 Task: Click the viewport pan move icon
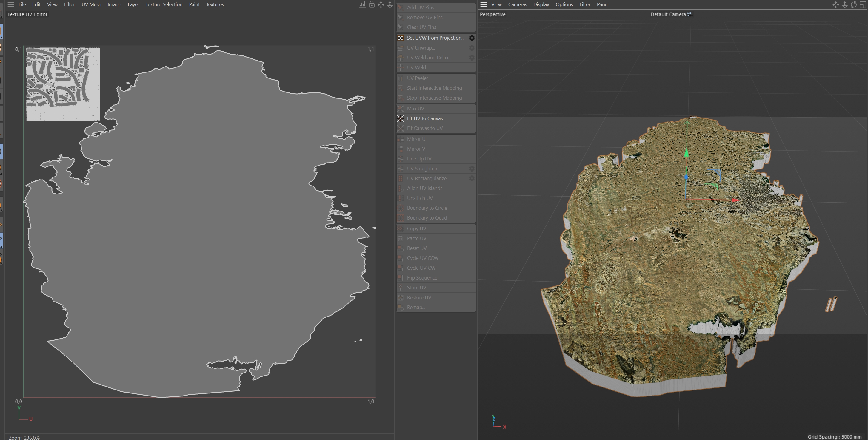[x=836, y=4]
